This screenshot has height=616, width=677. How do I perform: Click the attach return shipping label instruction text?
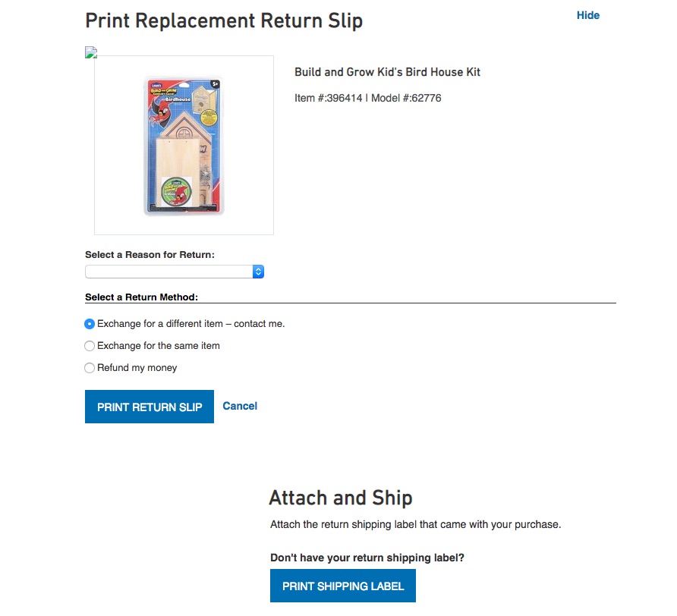415,524
